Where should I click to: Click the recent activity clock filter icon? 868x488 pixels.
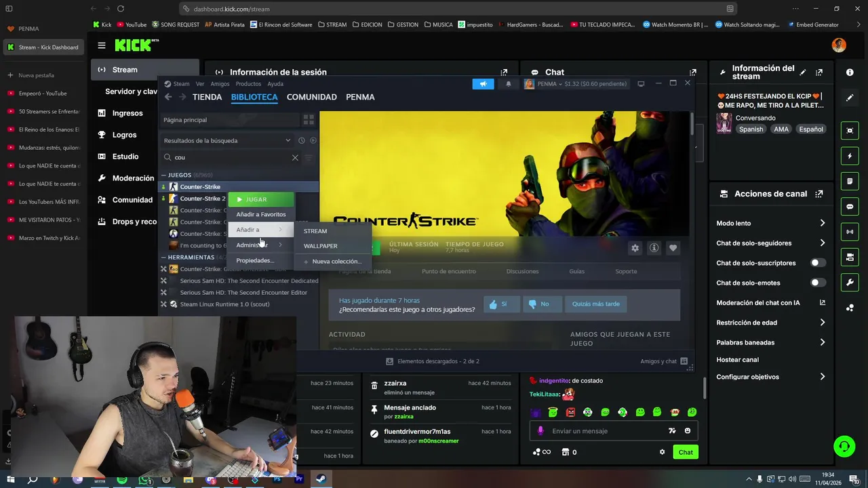click(302, 140)
